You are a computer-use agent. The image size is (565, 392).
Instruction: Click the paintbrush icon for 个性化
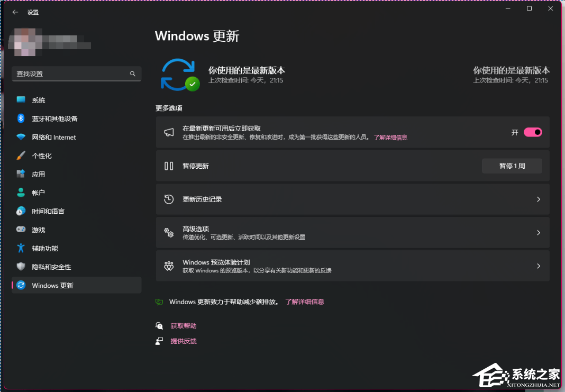pos(21,156)
